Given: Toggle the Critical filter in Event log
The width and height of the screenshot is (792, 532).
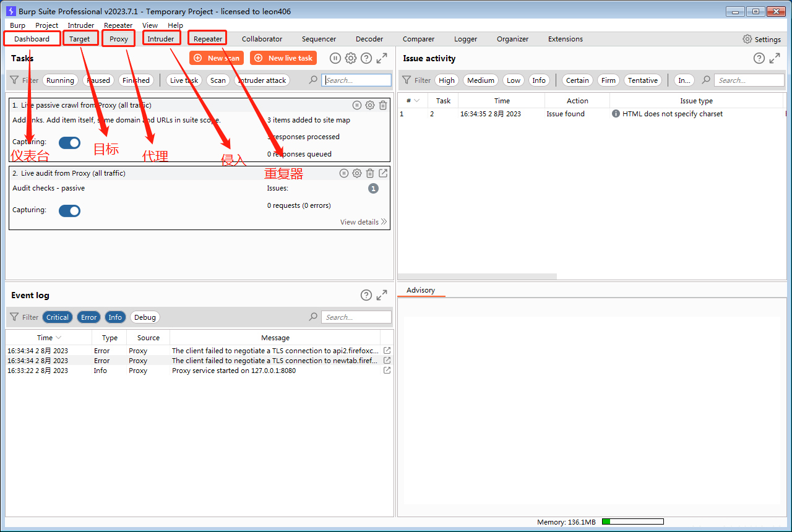Looking at the screenshot, I should [57, 317].
